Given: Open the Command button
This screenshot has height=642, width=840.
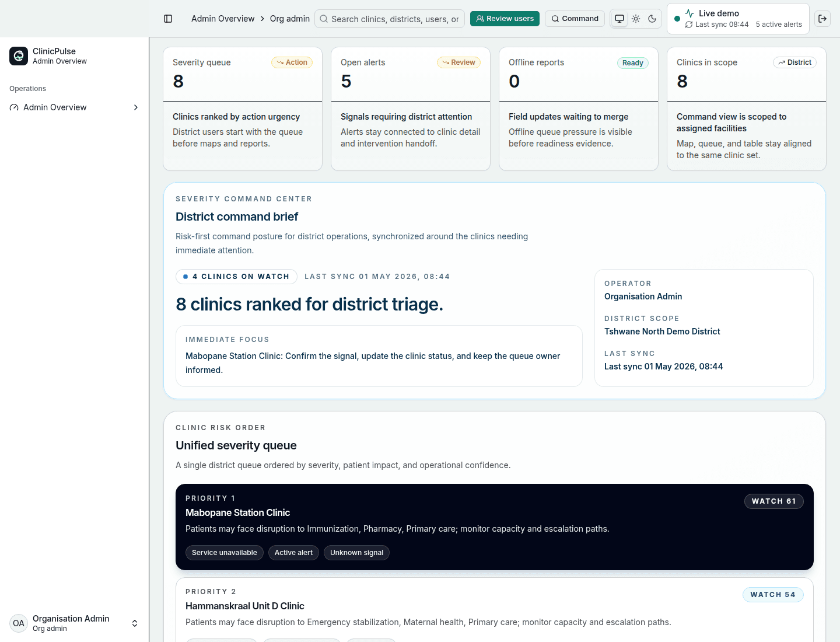Looking at the screenshot, I should (x=575, y=19).
